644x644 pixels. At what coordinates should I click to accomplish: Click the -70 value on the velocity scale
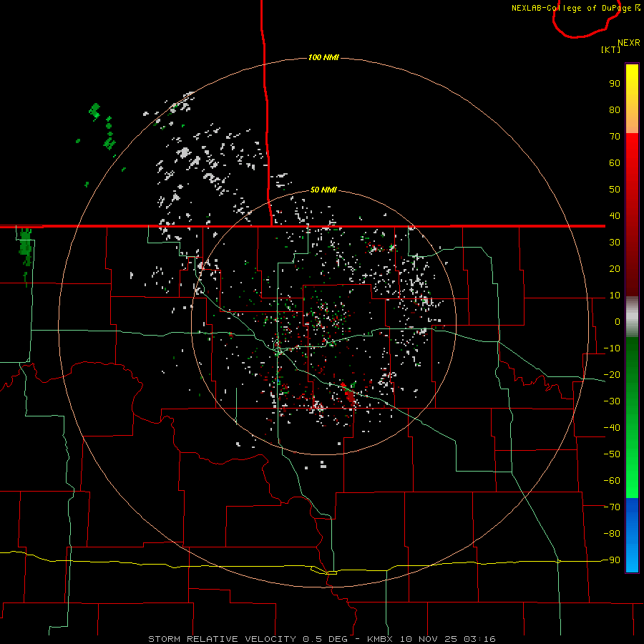612,507
